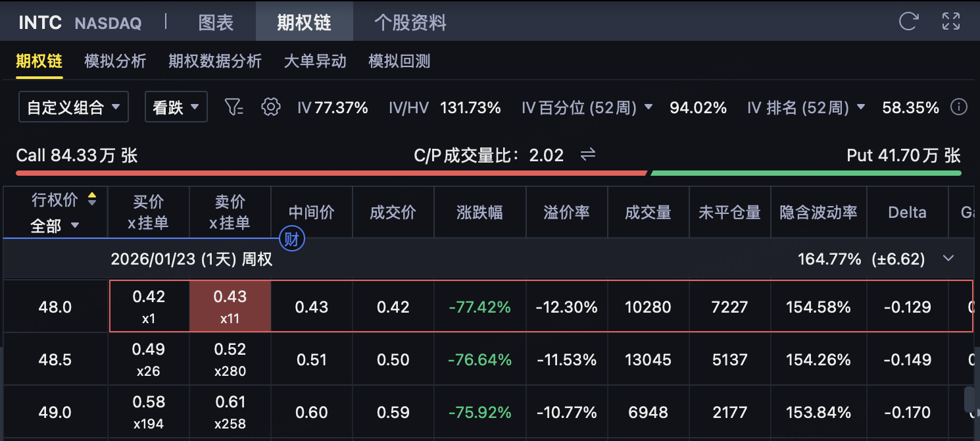The height and width of the screenshot is (441, 980).
Task: Click the blue 财 earnings marker
Action: pyautogui.click(x=291, y=239)
